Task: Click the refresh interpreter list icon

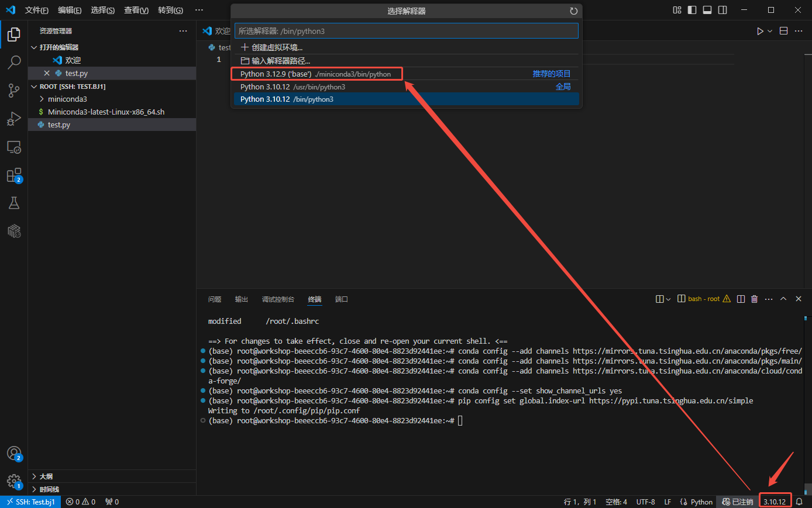Action: coord(573,11)
